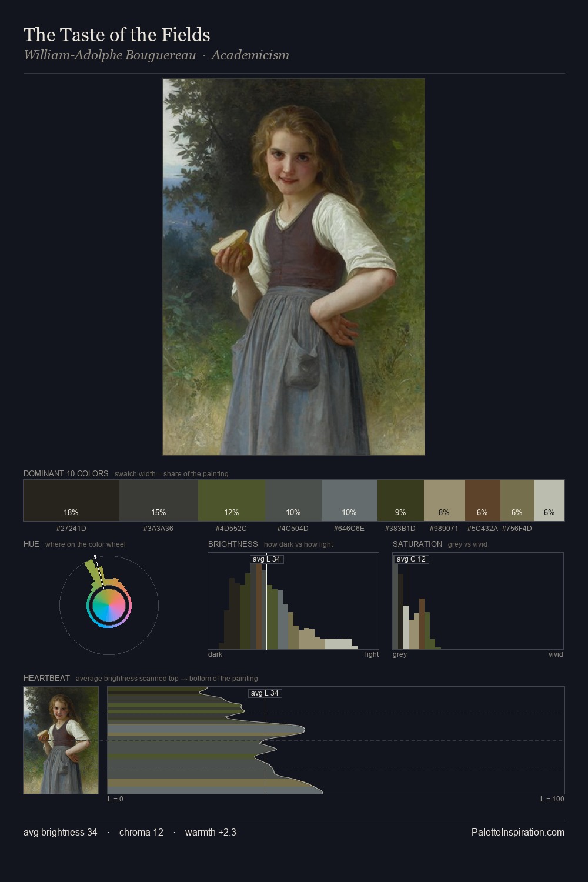Select the 9% dark olive swatch
This screenshot has width=588, height=882.
click(400, 500)
